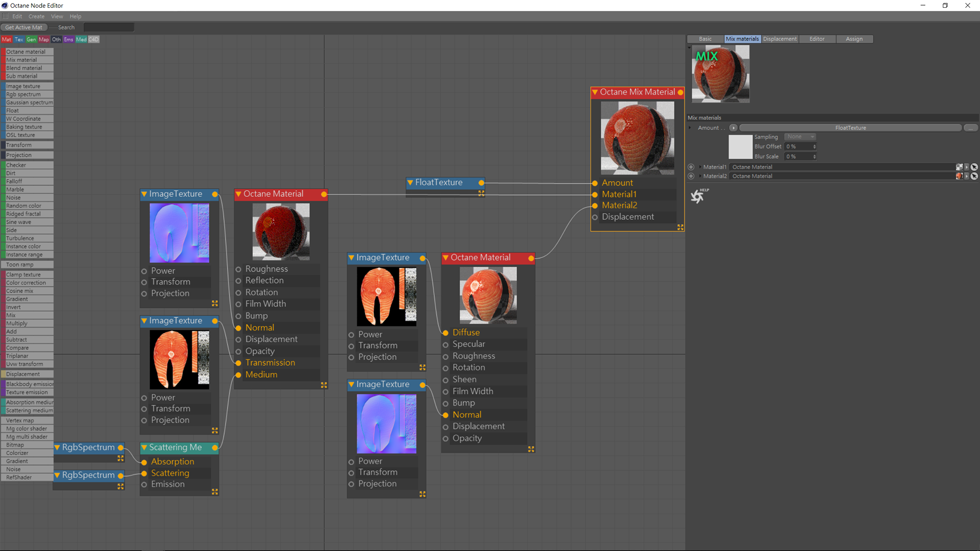The image size is (980, 551).
Task: Toggle the Oth node filter
Action: pos(56,39)
